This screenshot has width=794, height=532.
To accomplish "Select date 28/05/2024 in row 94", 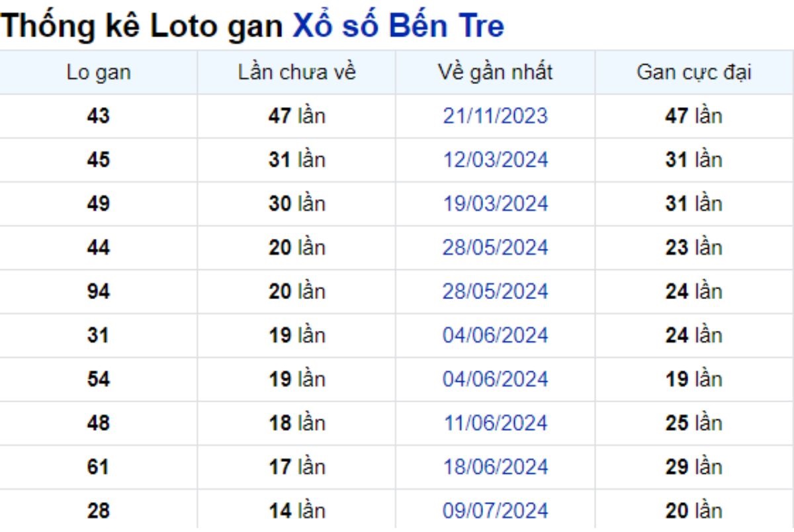I will (x=496, y=291).
